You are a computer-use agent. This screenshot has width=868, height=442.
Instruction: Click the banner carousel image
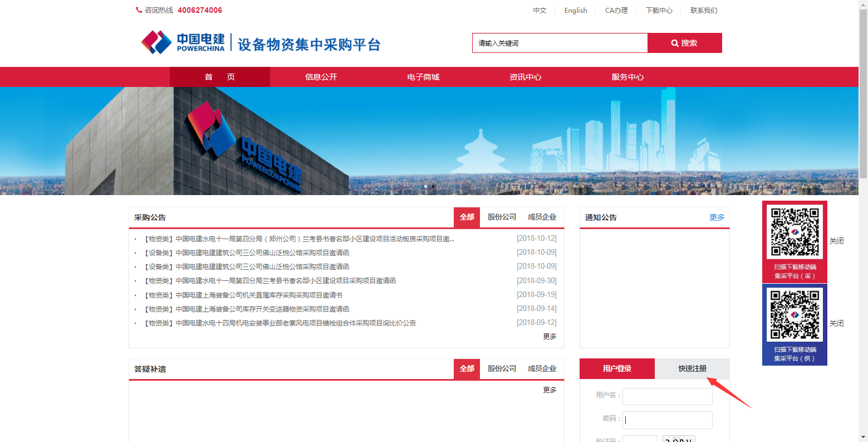[429, 141]
